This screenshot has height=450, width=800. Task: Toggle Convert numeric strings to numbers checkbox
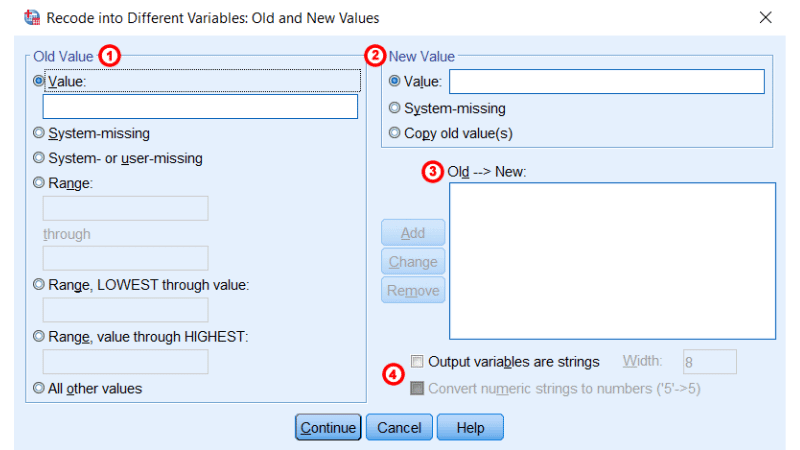(x=417, y=388)
